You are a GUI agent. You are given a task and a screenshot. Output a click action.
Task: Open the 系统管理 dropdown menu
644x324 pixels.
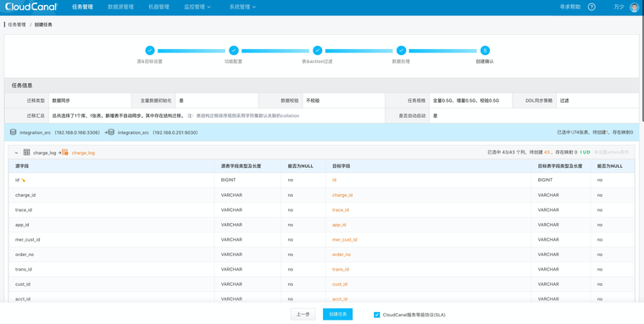(242, 7)
